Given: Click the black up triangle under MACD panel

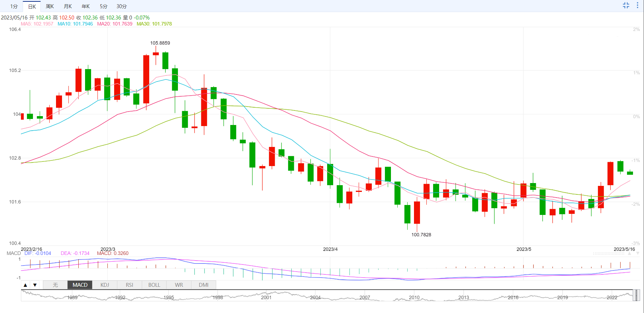Looking at the screenshot, I should [26, 285].
